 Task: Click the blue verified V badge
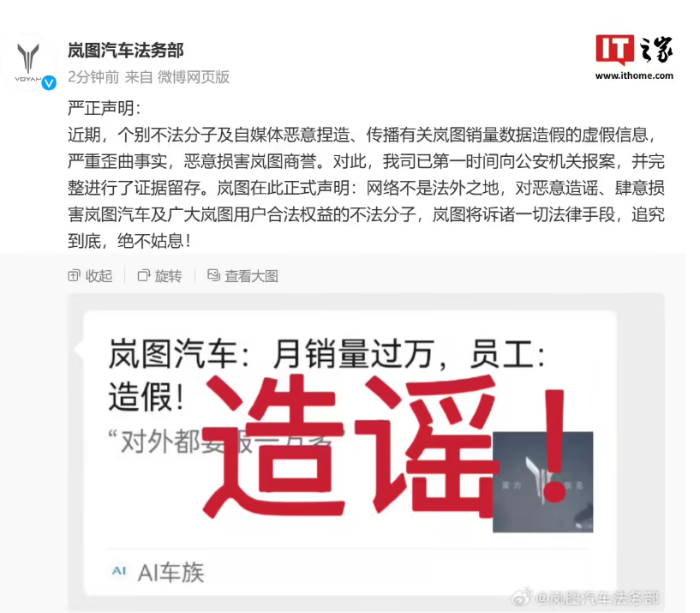click(x=49, y=82)
